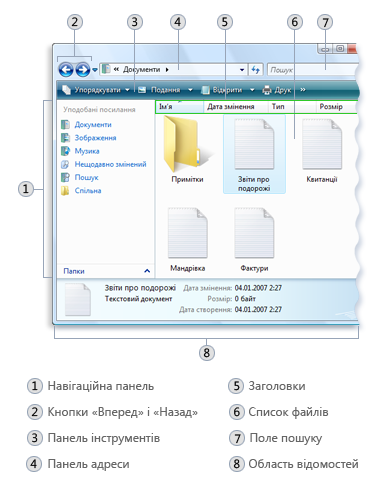
Task: Open the Відкрити dropdown arrow
Action: tap(252, 90)
